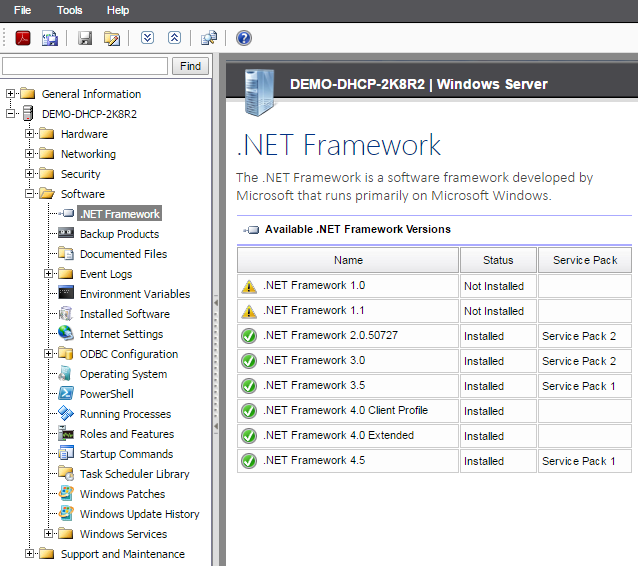
Task: Select Windows Services in tree
Action: tap(124, 534)
